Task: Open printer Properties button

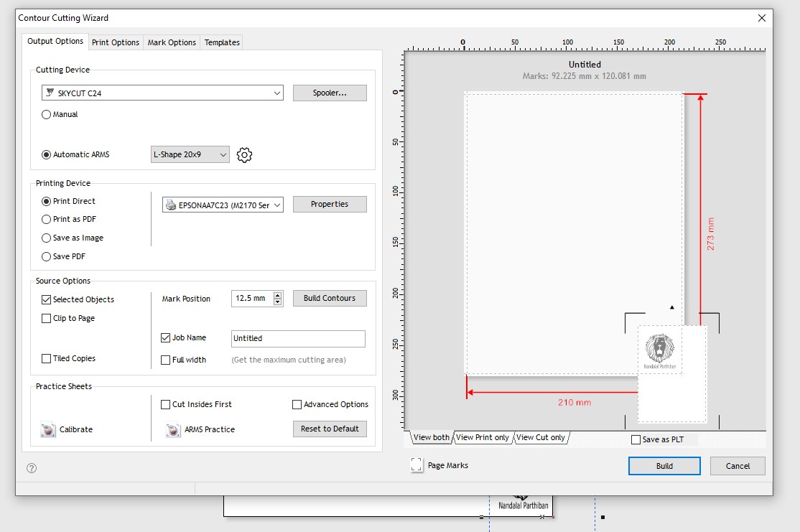Action: (x=330, y=204)
